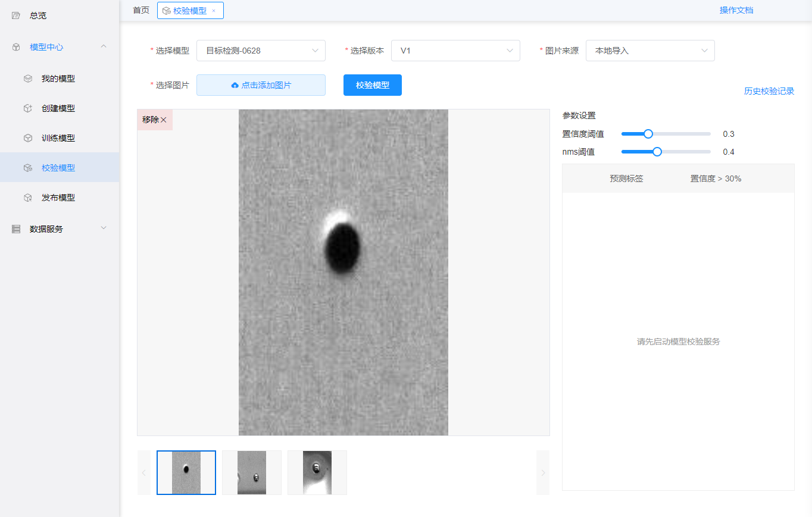Remove the image with 移除 button

pyautogui.click(x=155, y=120)
